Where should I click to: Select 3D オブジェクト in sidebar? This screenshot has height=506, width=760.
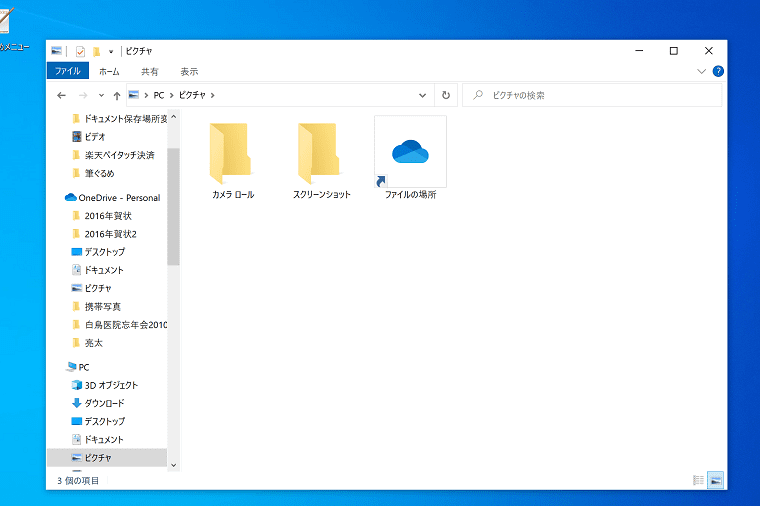[105, 385]
